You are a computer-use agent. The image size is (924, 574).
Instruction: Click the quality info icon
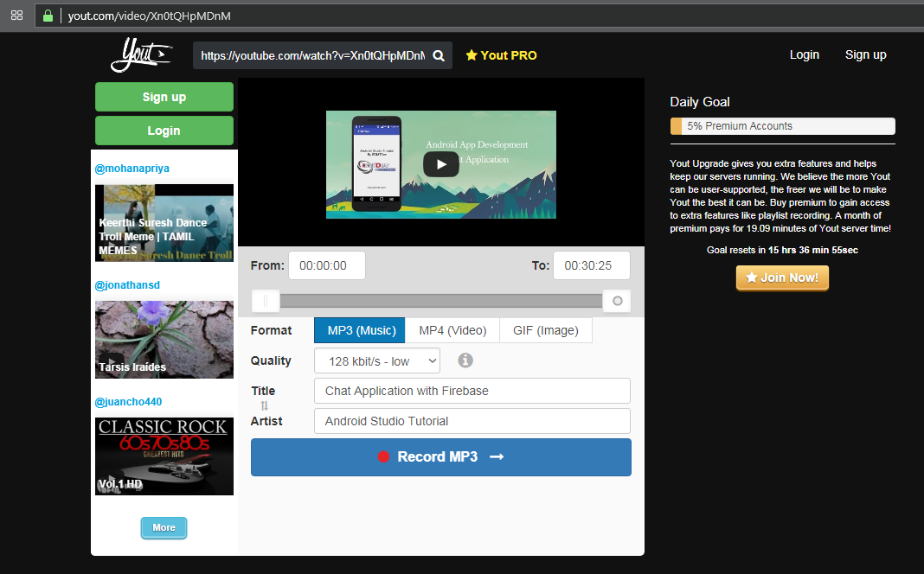click(x=465, y=360)
